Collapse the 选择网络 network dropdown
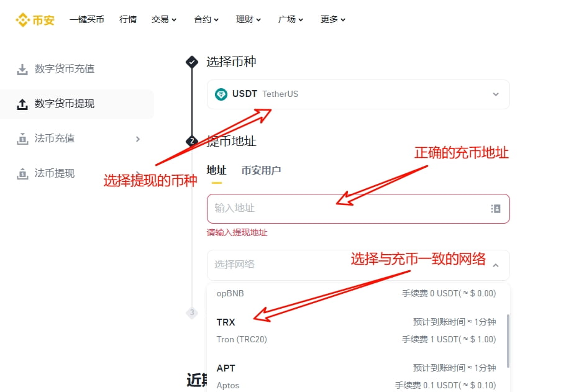Screen dimensions: 584x392 click(x=495, y=265)
